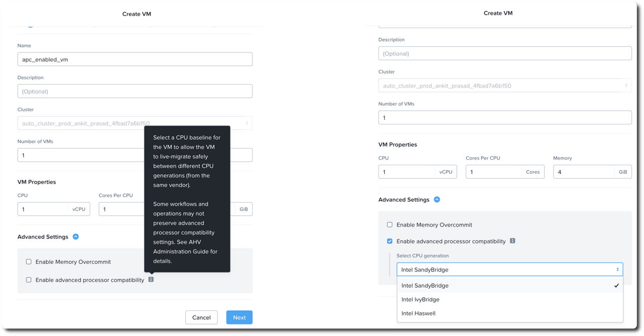Screen dimensions: 644x336
Task: Click the Next button
Action: click(x=239, y=317)
